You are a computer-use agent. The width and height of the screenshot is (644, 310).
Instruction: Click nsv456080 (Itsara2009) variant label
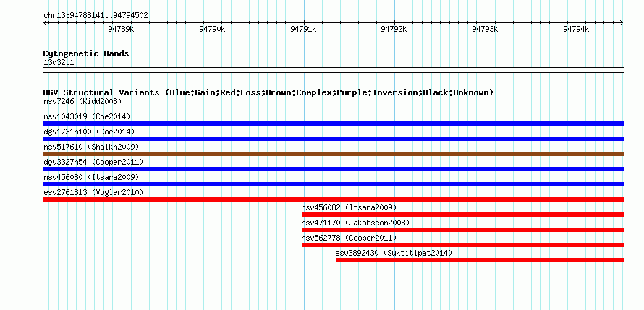click(91, 177)
